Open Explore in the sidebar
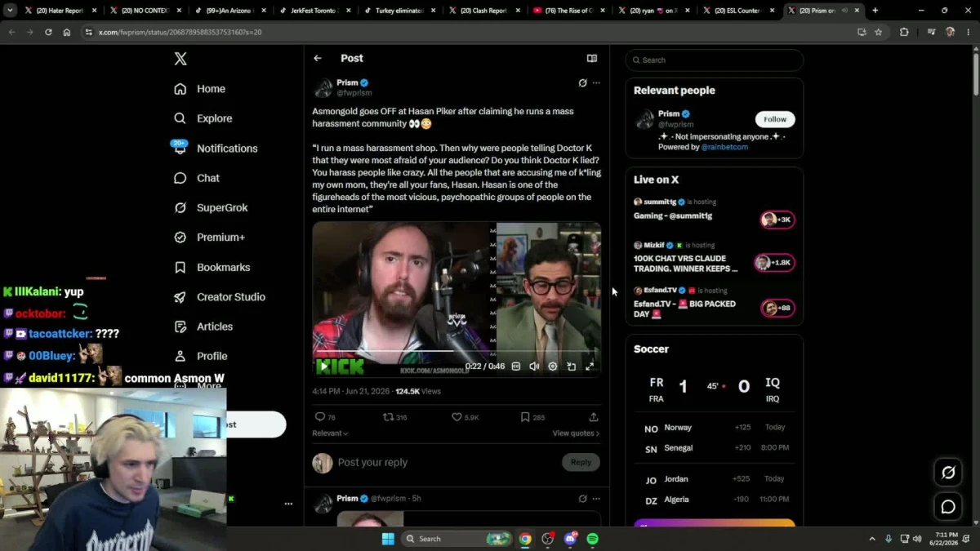Image resolution: width=980 pixels, height=551 pixels. 203,118
